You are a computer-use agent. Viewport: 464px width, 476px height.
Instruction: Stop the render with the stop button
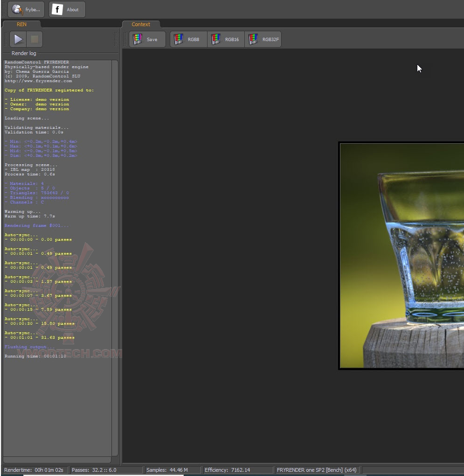pos(35,39)
